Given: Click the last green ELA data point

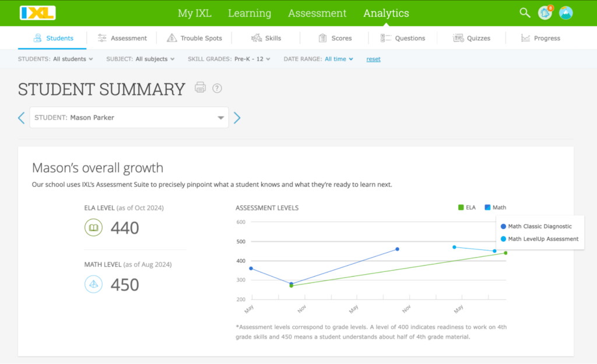Looking at the screenshot, I should click(x=505, y=253).
